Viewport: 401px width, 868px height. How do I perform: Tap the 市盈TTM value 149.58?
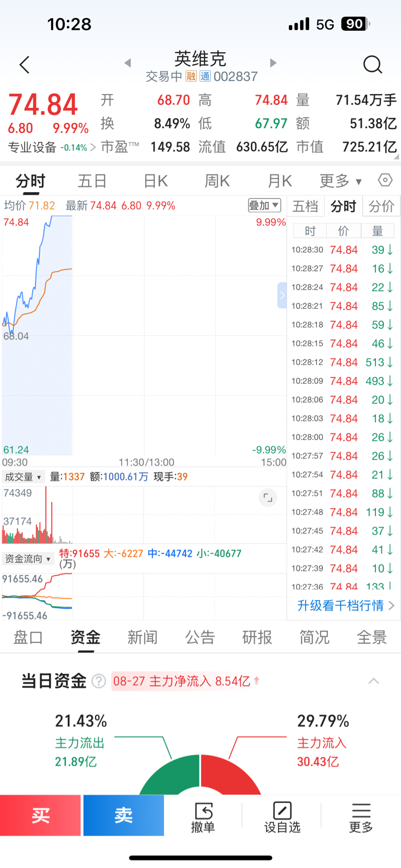[170, 147]
